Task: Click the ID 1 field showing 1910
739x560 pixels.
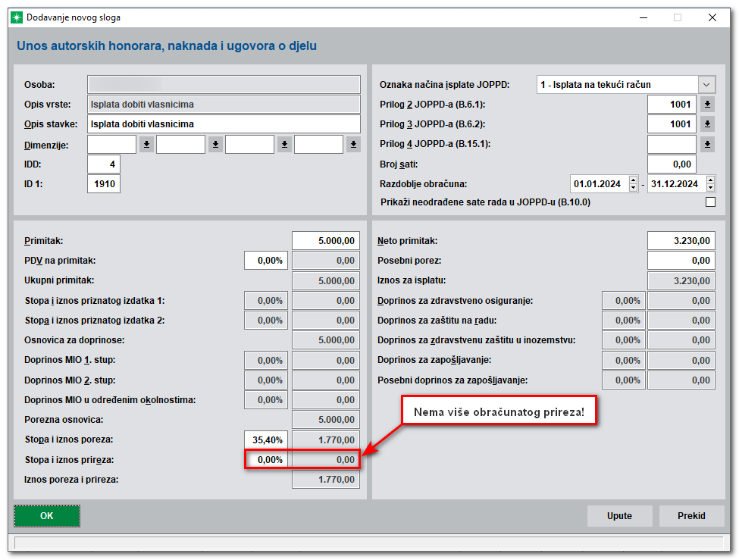Action: pyautogui.click(x=104, y=184)
